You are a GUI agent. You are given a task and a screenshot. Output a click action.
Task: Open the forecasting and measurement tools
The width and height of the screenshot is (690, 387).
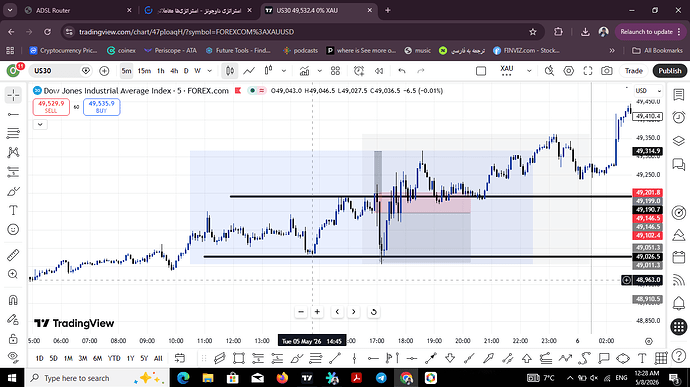(x=13, y=172)
